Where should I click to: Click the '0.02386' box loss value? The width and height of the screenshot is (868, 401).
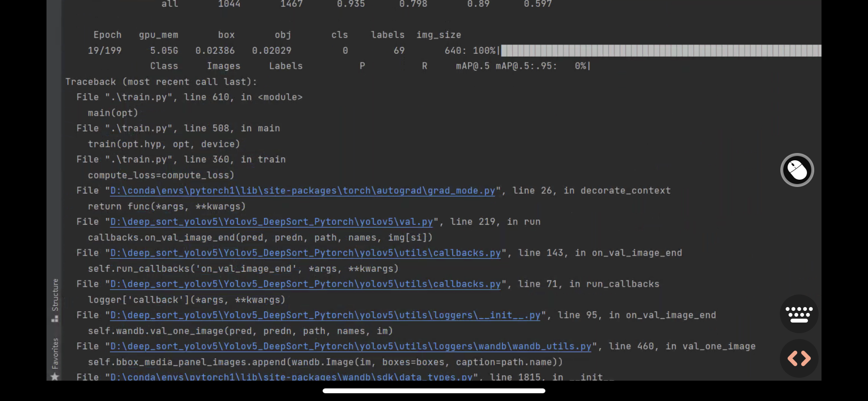pos(215,50)
